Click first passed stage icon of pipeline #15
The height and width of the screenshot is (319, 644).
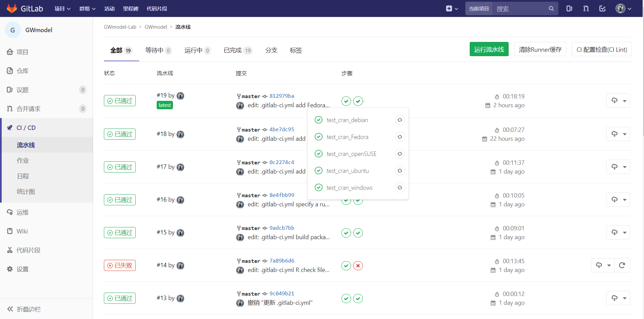pyautogui.click(x=346, y=233)
